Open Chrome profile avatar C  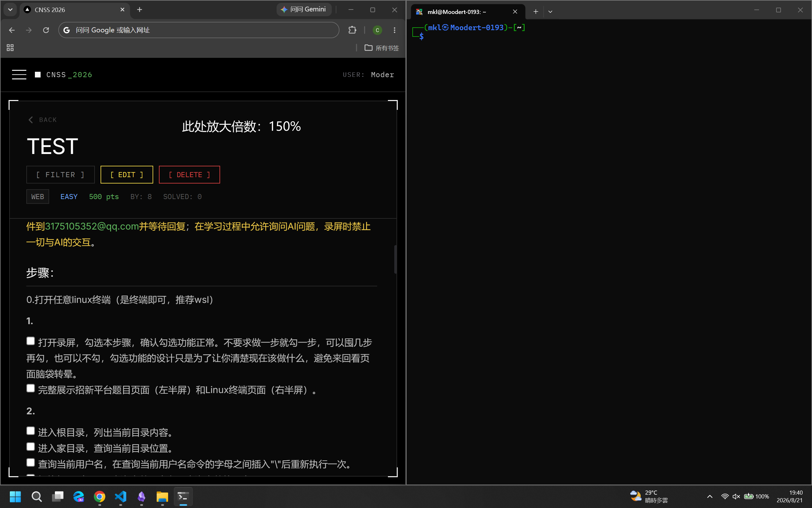pos(377,30)
